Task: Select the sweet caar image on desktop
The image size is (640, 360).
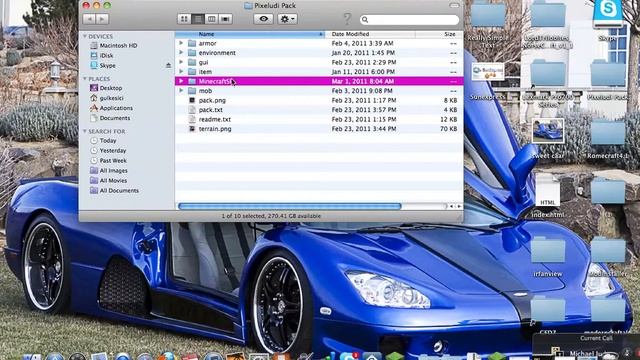Action: (548, 139)
